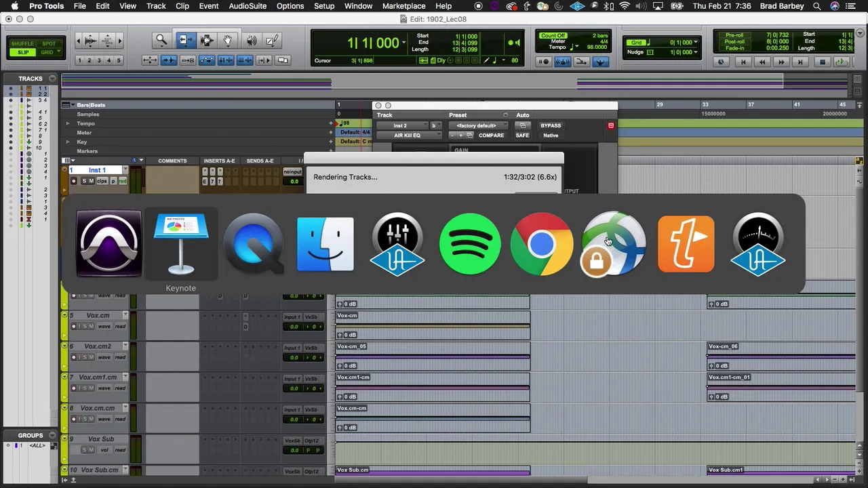Open Groups list popup menu

click(52, 435)
